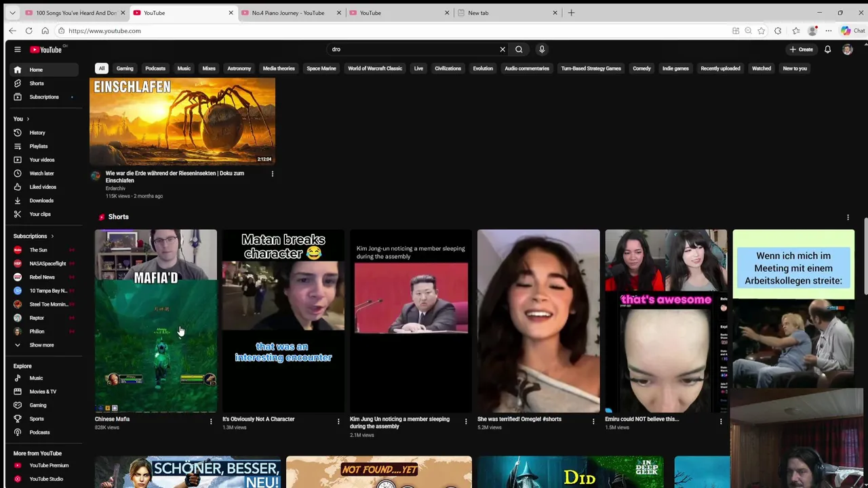Open The Sun channel subscription
The width and height of the screenshot is (868, 488).
(45, 250)
